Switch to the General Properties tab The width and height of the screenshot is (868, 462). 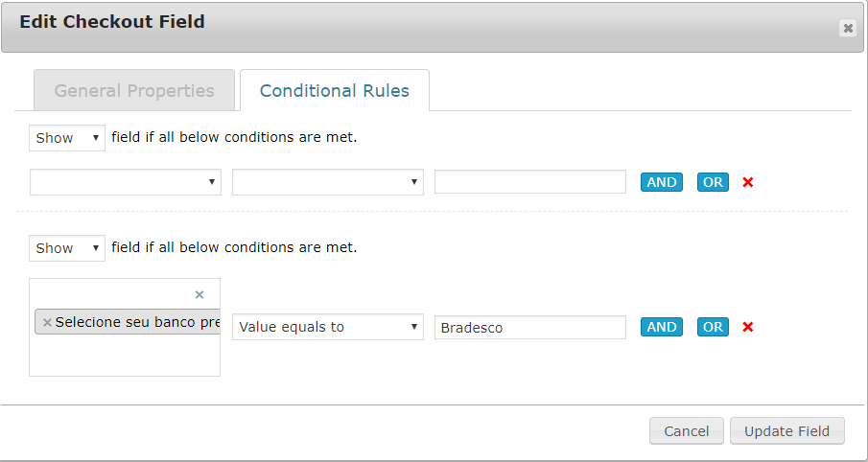[x=134, y=91]
